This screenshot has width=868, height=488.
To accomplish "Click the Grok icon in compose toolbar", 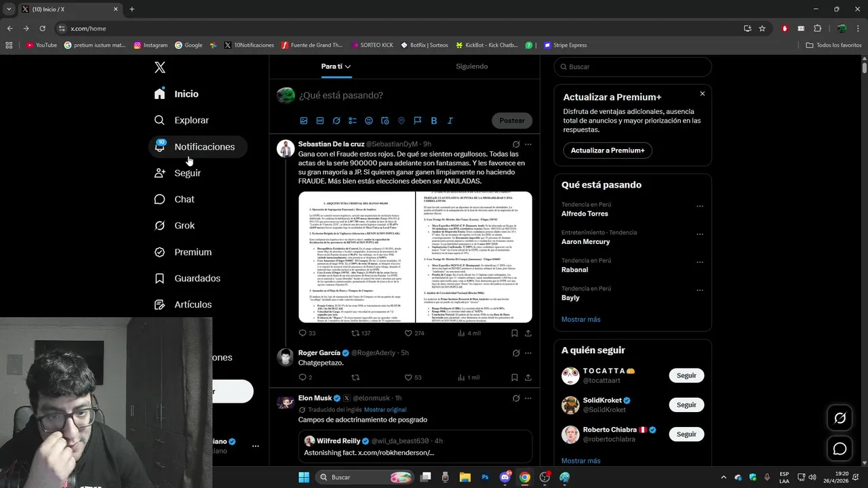I will (x=336, y=121).
